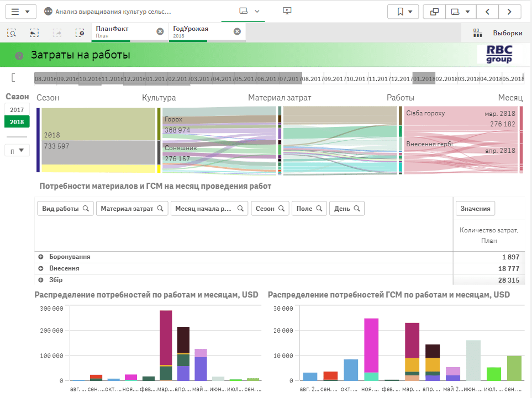Clear the ГодУрожая 2018 selection
Image resolution: width=532 pixels, height=398 pixels.
237,31
